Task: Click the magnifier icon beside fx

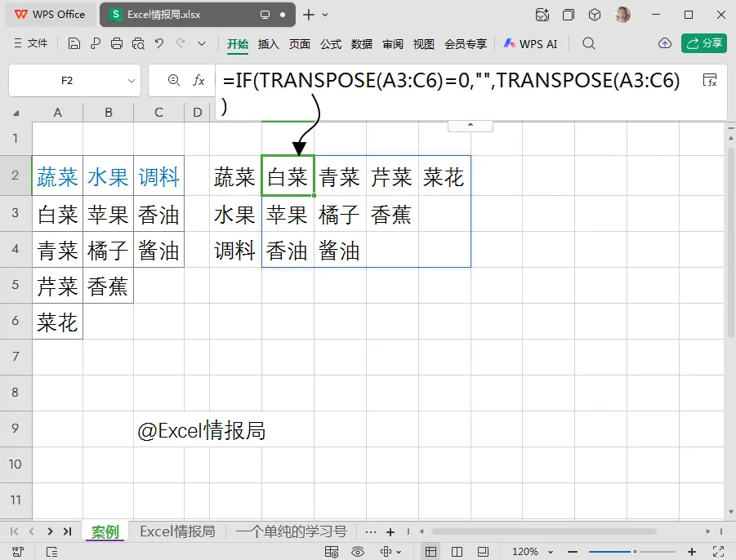Action: (174, 80)
